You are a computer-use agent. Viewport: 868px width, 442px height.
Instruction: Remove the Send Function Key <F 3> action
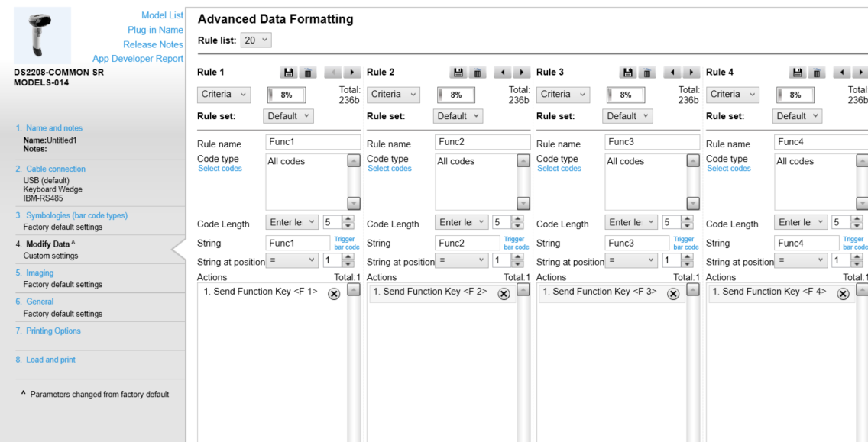673,293
